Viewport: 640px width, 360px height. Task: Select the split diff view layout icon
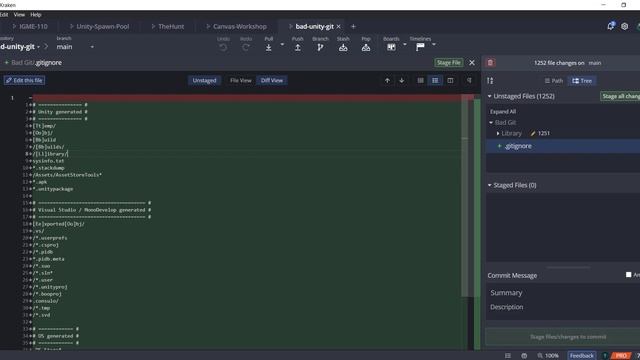coord(450,80)
